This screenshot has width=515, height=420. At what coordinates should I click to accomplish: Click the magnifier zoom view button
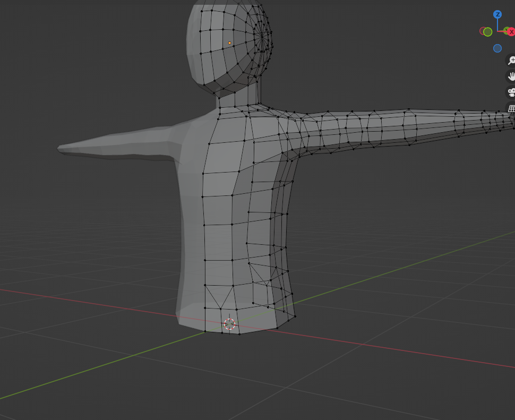[511, 61]
